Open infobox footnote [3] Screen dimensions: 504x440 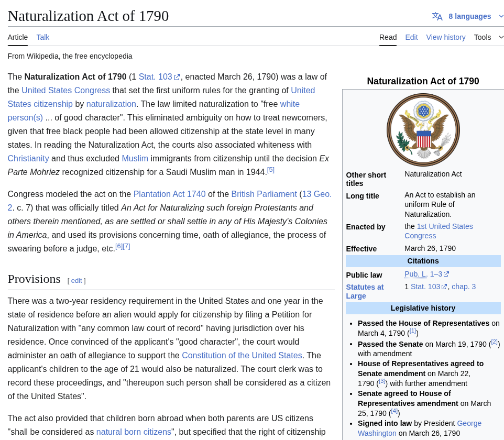(x=382, y=381)
